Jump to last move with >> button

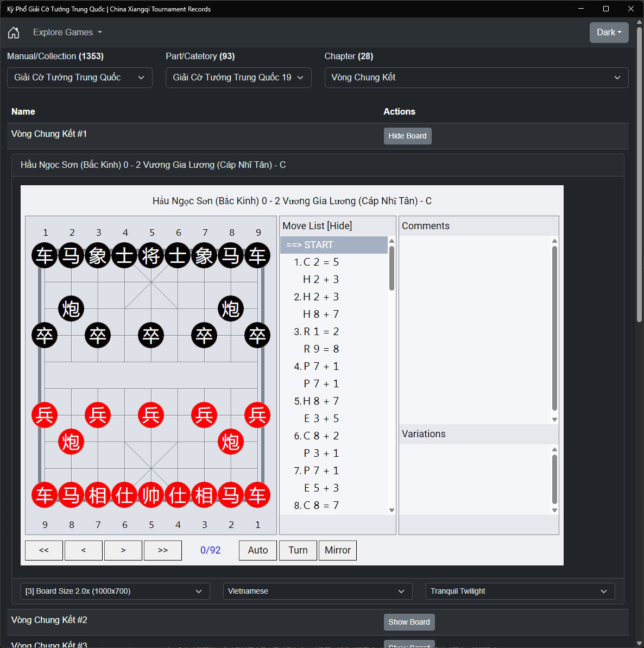pyautogui.click(x=163, y=550)
